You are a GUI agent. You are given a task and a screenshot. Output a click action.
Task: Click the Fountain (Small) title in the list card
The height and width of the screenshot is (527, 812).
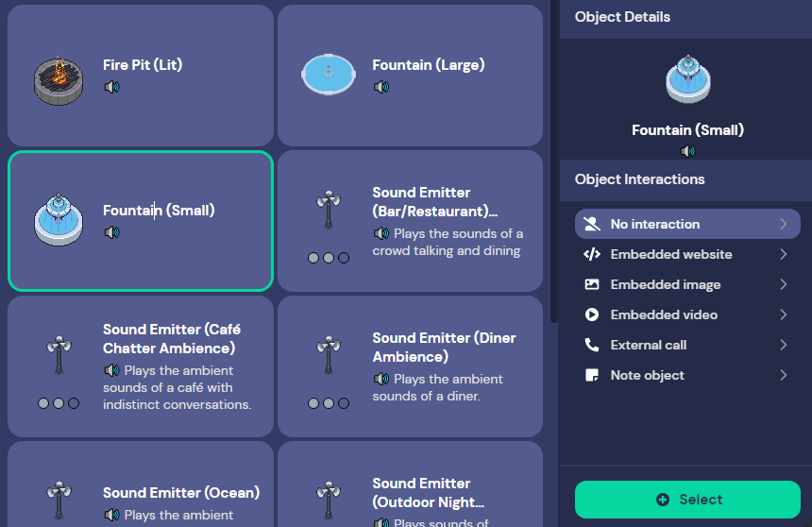click(159, 211)
